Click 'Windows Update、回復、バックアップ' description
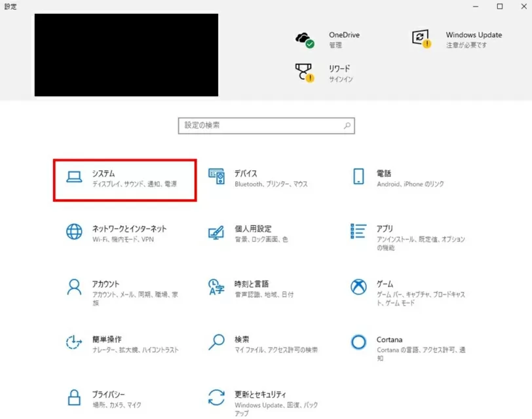This screenshot has width=532, height=419. click(x=276, y=409)
